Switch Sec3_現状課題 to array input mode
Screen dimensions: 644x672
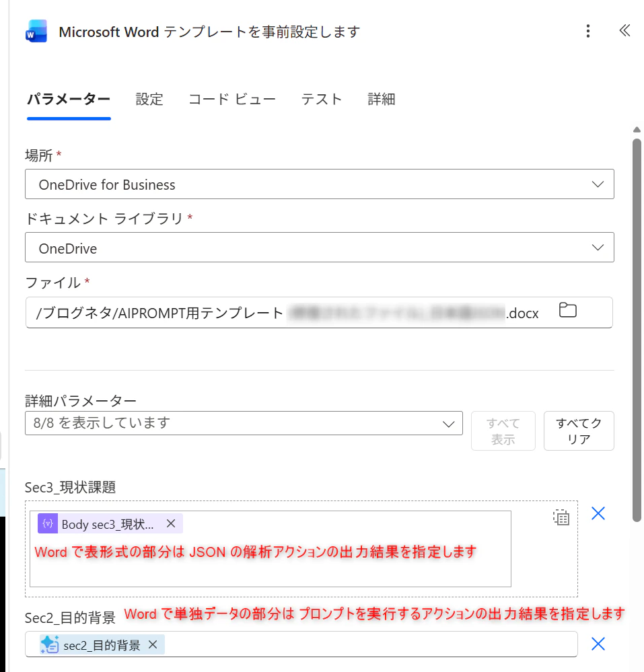(561, 517)
